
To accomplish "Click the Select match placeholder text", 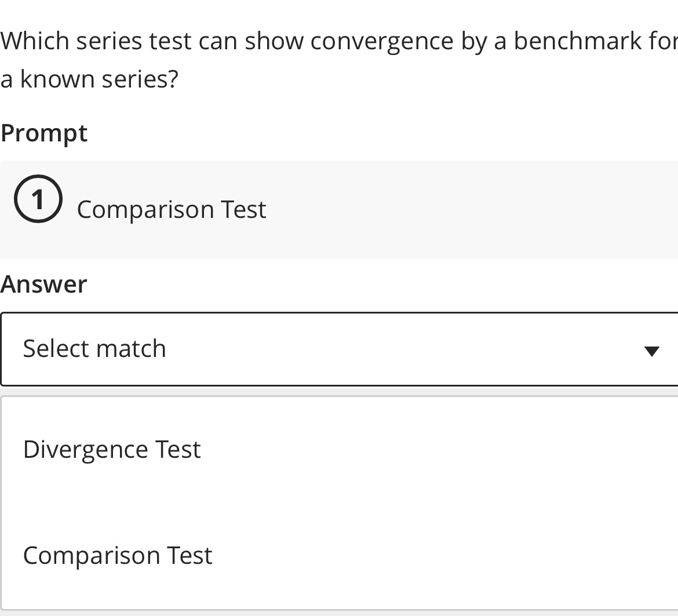I will pyautogui.click(x=94, y=348).
